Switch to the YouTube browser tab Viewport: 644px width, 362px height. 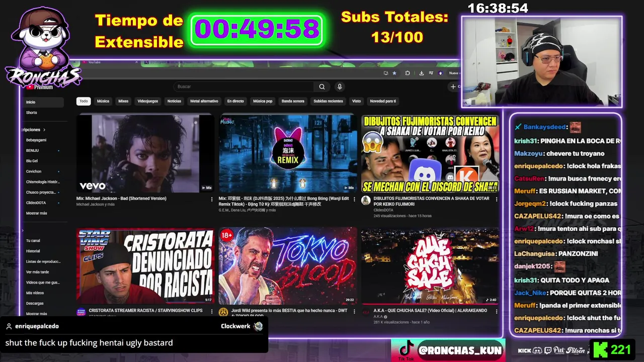pyautogui.click(x=108, y=62)
